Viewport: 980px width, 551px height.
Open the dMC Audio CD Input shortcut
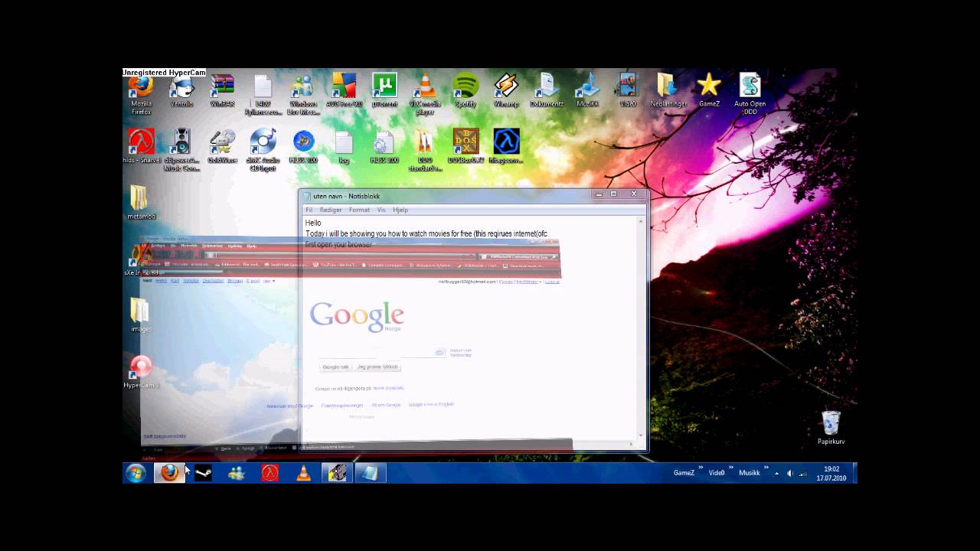(x=263, y=150)
